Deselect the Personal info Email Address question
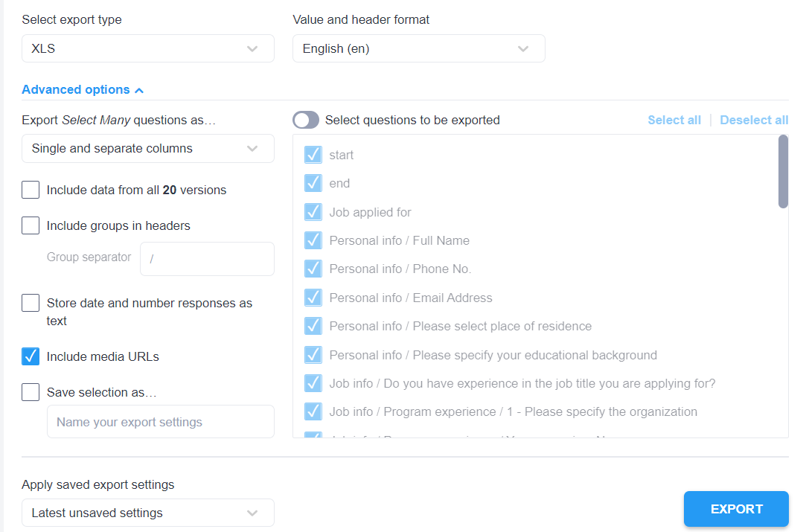 (x=313, y=298)
